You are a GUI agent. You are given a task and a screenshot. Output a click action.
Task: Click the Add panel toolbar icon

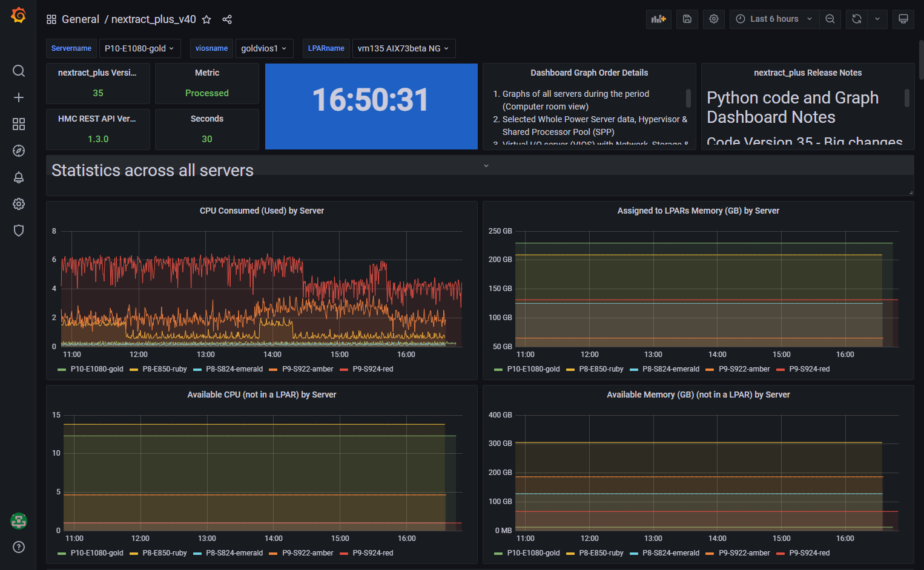click(658, 19)
